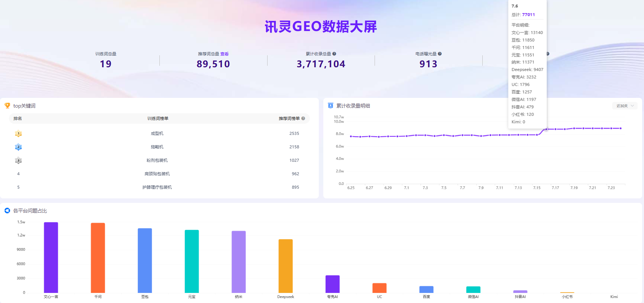The height and width of the screenshot is (303, 644).
Task: Click the 7.15 data point on line chart
Action: point(537,135)
